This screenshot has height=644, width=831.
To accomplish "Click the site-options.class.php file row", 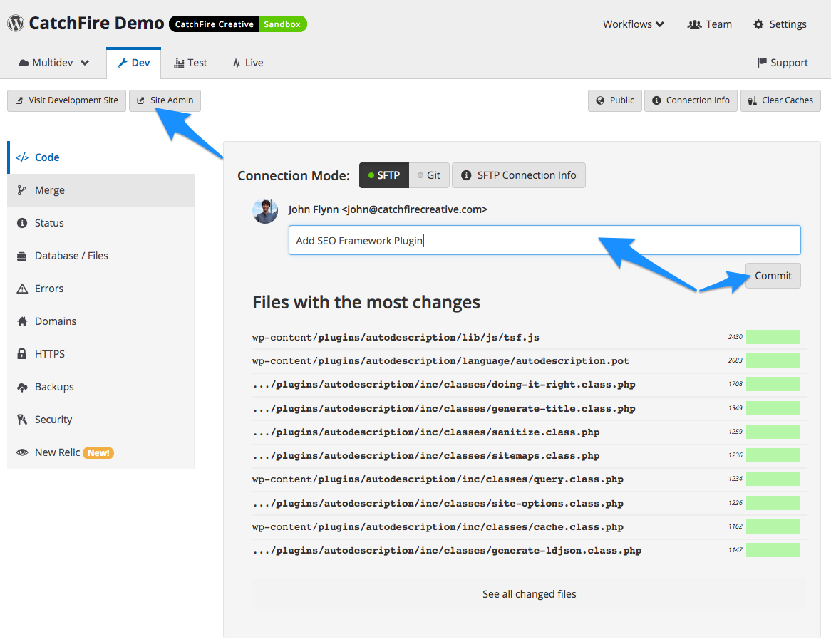I will coord(529,503).
